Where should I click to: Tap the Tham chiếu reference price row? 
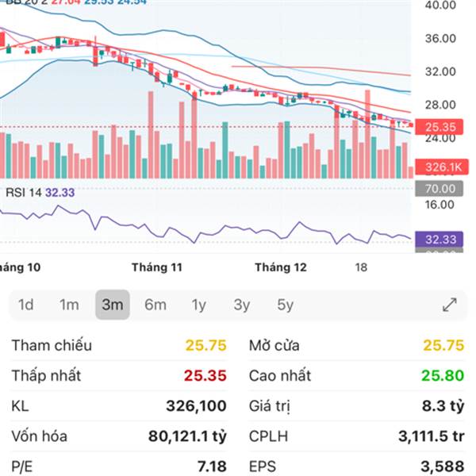click(x=119, y=345)
